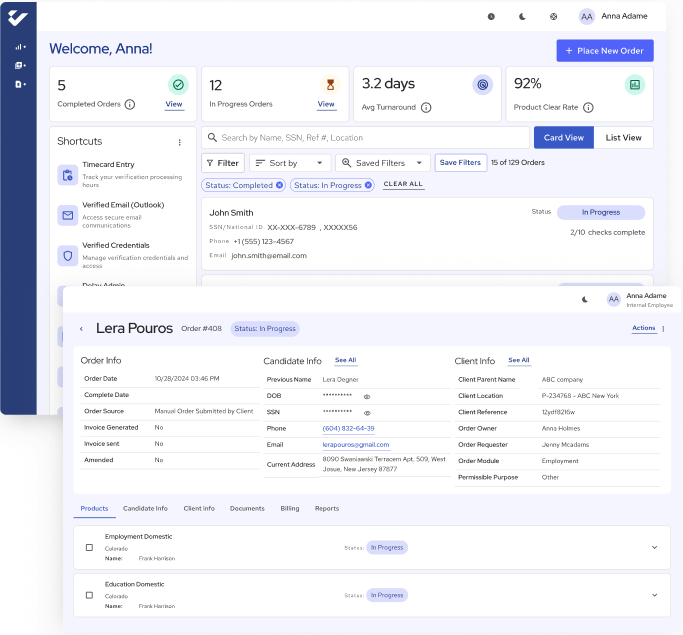This screenshot has width=683, height=635.
Task: Click the Verified Credentials shield icon
Action: pyautogui.click(x=68, y=256)
